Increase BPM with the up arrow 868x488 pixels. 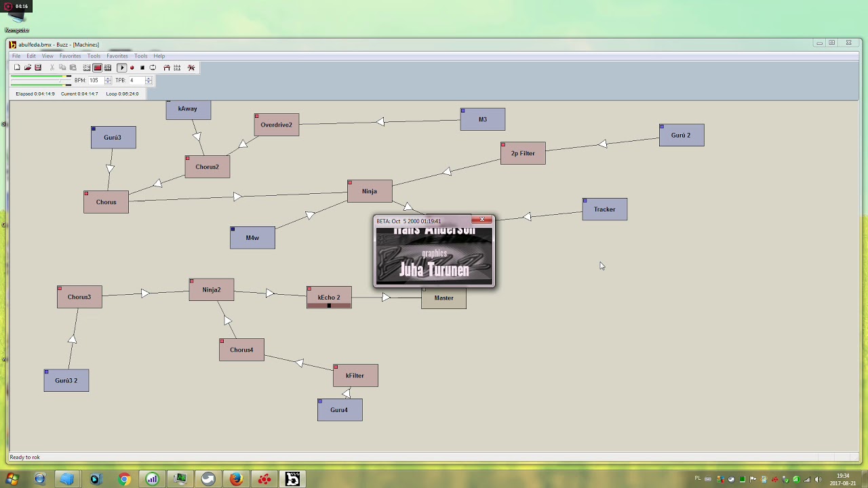coord(108,79)
